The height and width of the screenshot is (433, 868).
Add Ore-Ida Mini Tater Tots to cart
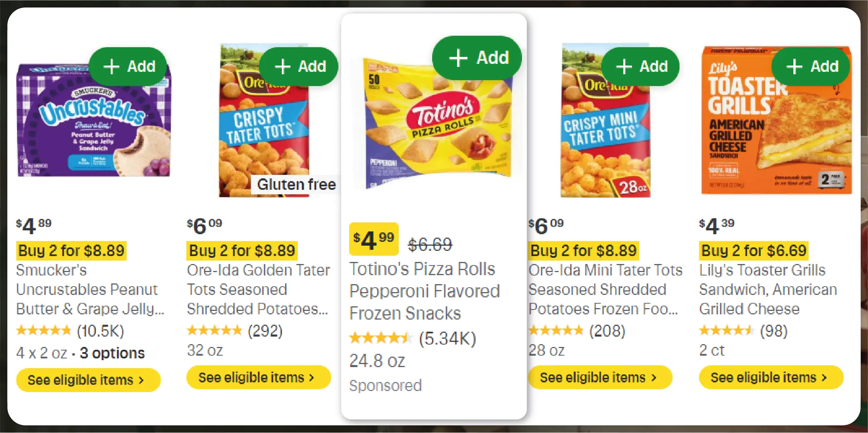click(x=640, y=66)
